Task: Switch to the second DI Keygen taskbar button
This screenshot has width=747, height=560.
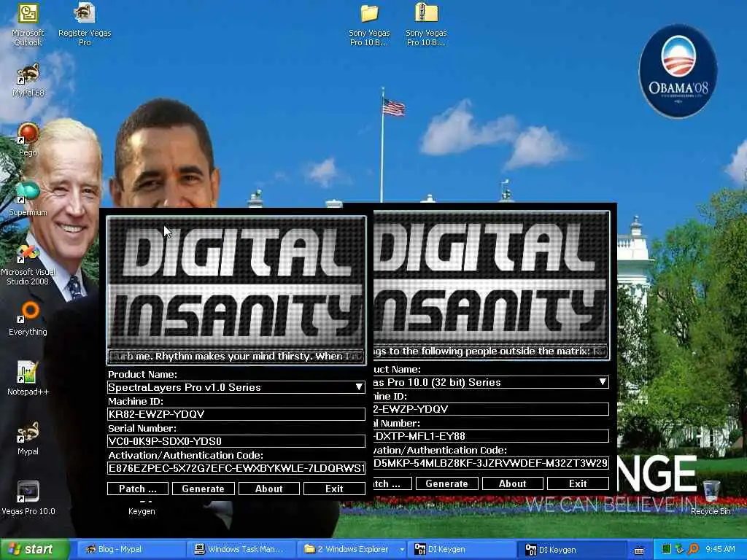Action: click(573, 550)
